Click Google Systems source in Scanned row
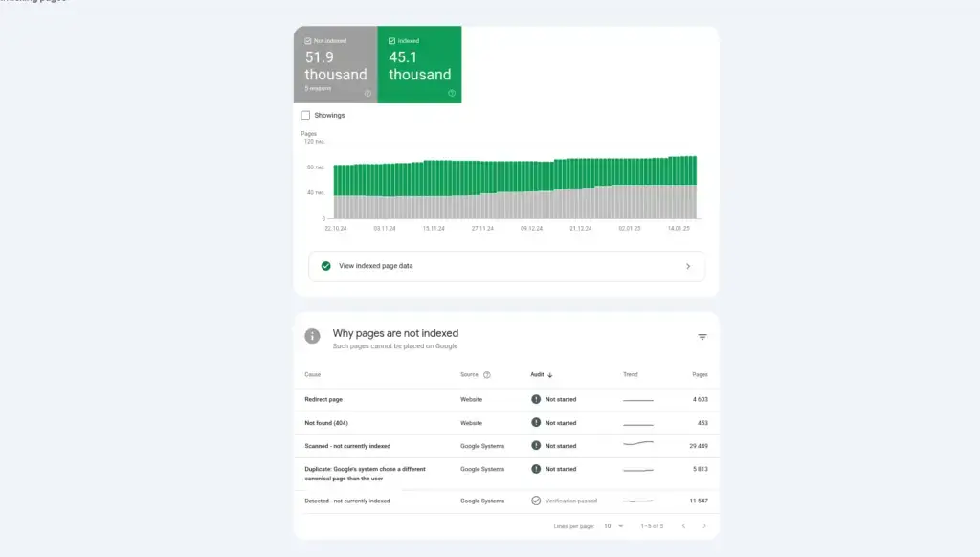Image resolution: width=980 pixels, height=557 pixels. coord(482,446)
